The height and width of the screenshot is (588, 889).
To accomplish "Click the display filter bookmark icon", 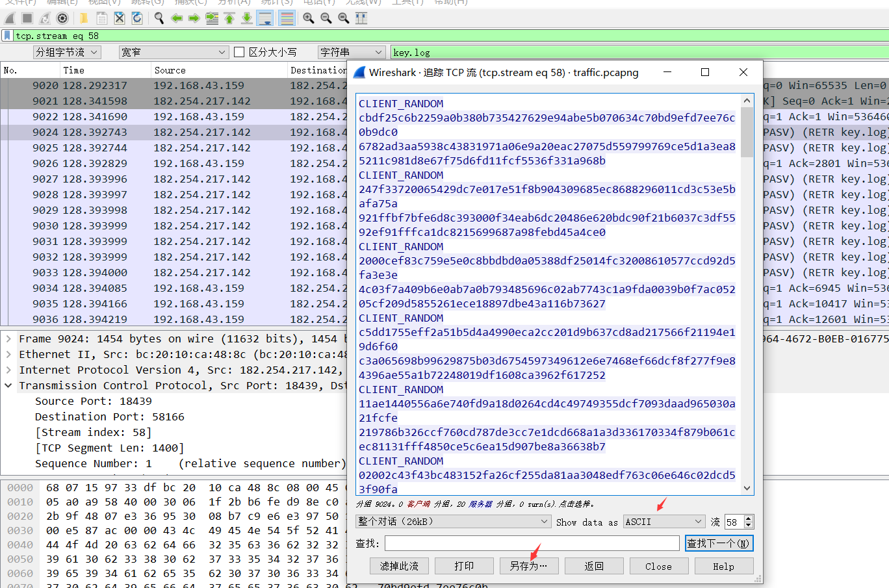I will tap(7, 36).
